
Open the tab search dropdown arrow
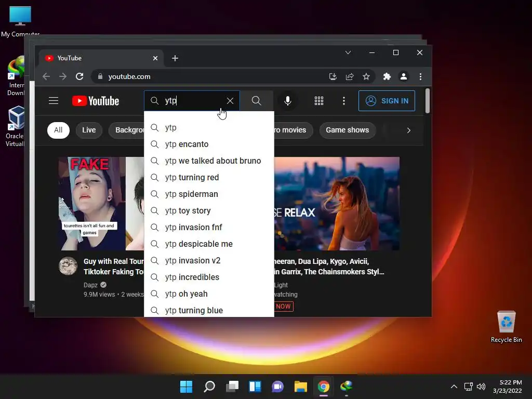click(x=348, y=52)
